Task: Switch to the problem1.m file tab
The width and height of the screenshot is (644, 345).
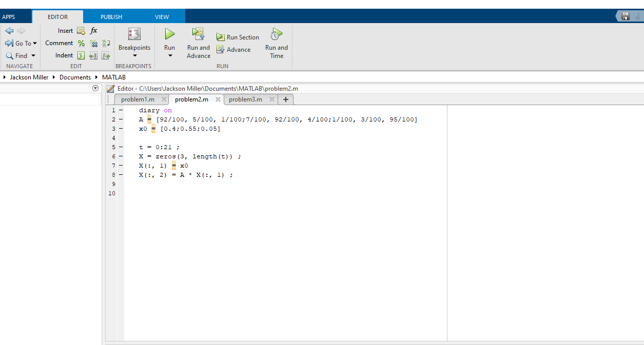Action: (138, 99)
